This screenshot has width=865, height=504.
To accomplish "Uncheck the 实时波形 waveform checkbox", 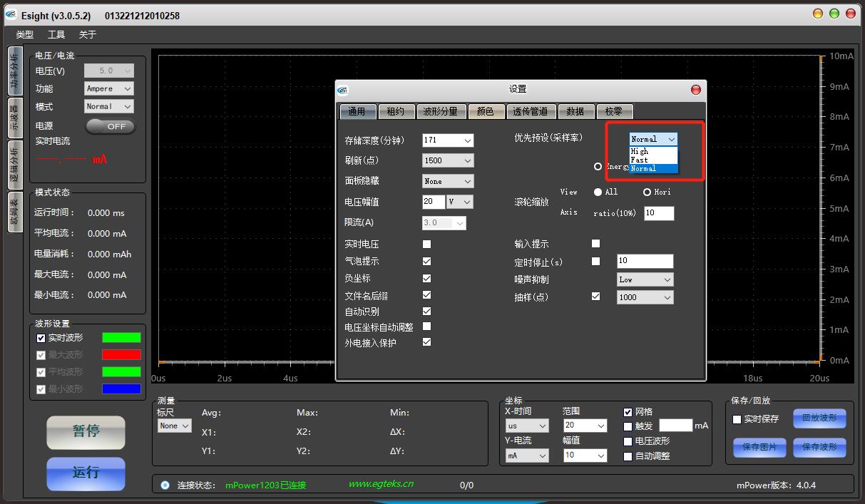I will click(41, 338).
